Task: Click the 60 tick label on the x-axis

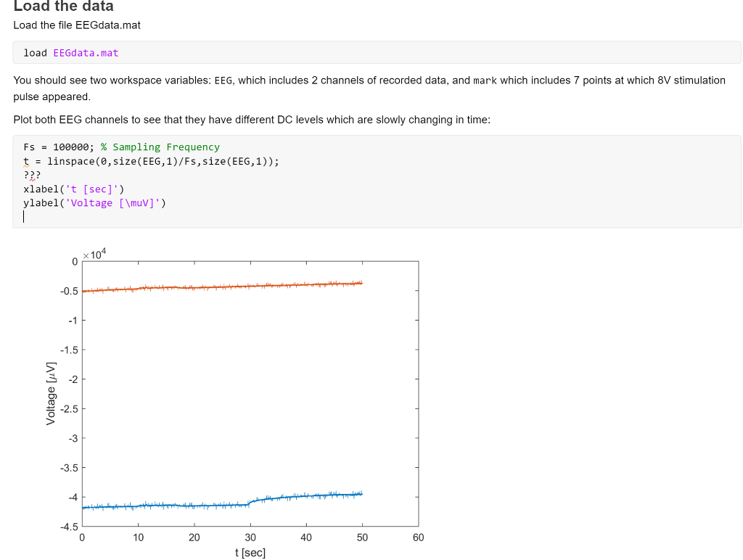Action: [x=418, y=538]
